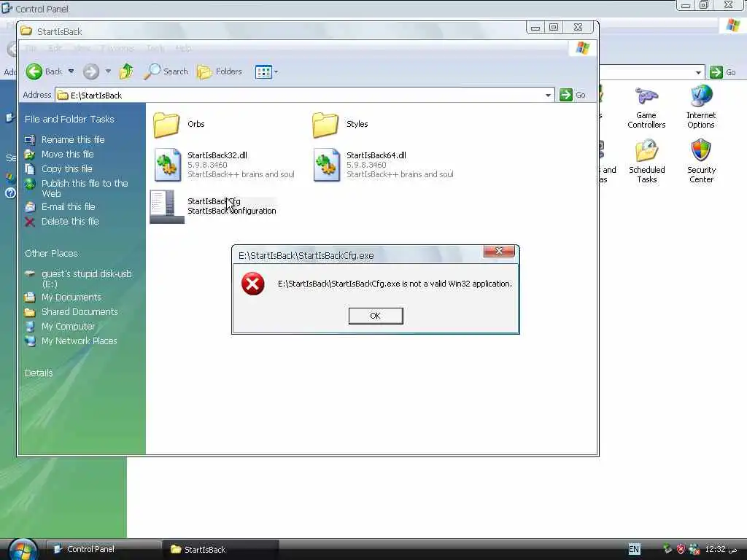The width and height of the screenshot is (747, 560).
Task: Click the red shield tray icon
Action: click(681, 549)
